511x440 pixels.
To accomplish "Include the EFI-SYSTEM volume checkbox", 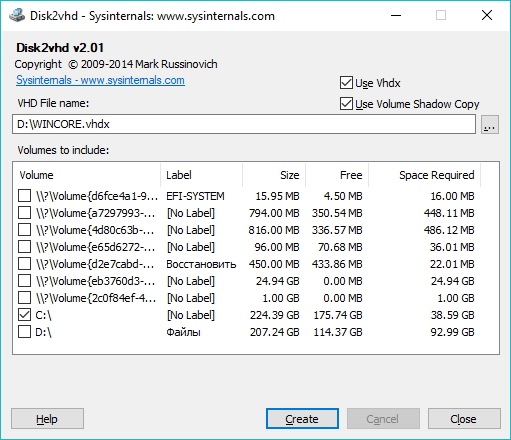I will (x=24, y=196).
